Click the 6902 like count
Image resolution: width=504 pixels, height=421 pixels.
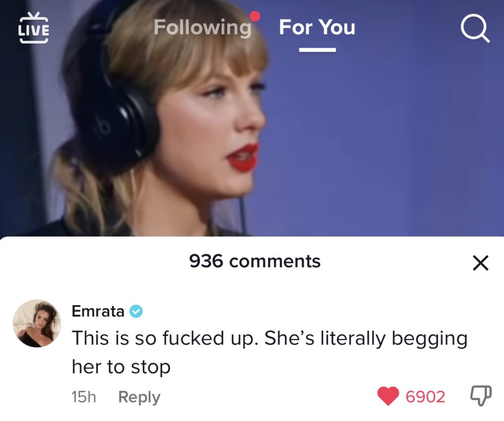click(x=425, y=397)
